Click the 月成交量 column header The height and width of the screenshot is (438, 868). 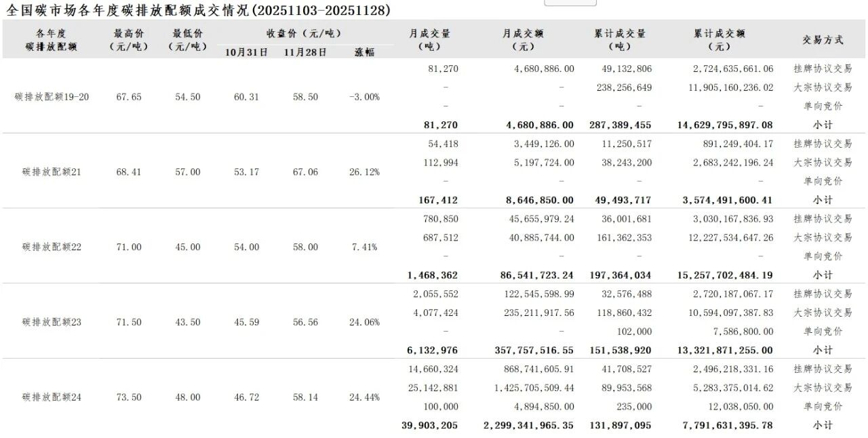coord(429,40)
